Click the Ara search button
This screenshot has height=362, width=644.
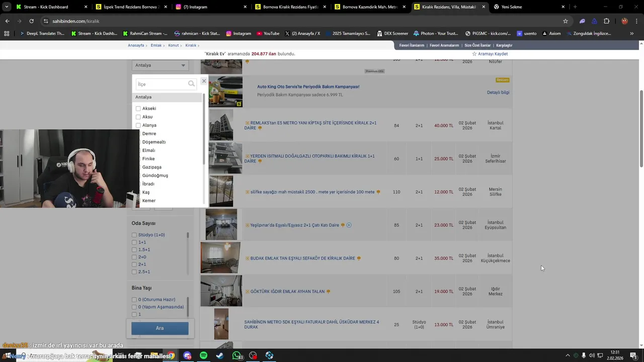(160, 328)
